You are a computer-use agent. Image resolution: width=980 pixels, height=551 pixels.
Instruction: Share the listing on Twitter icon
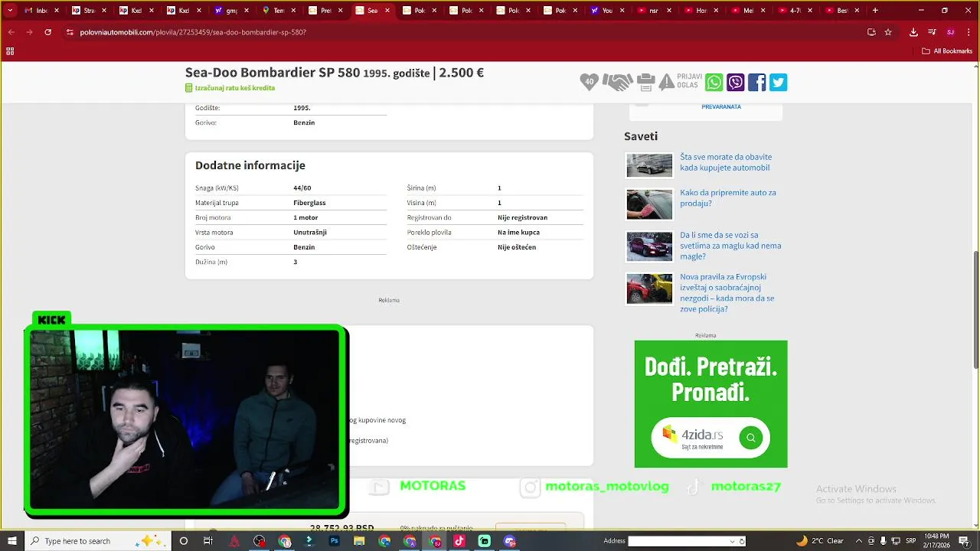[778, 83]
